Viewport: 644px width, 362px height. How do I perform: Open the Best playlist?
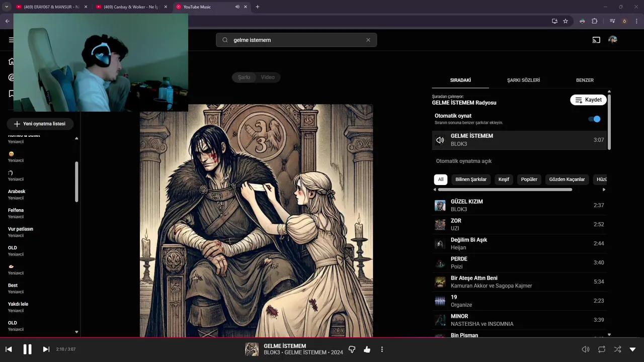point(39,288)
